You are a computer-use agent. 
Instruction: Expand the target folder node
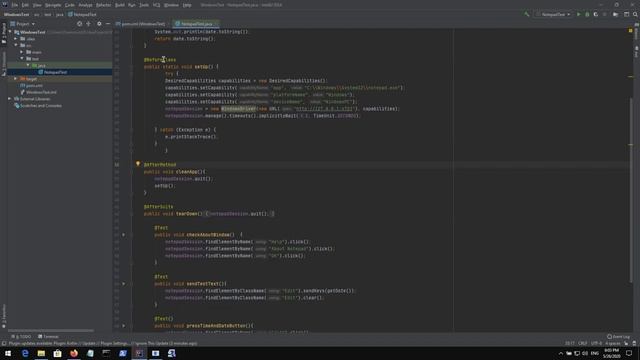16,79
